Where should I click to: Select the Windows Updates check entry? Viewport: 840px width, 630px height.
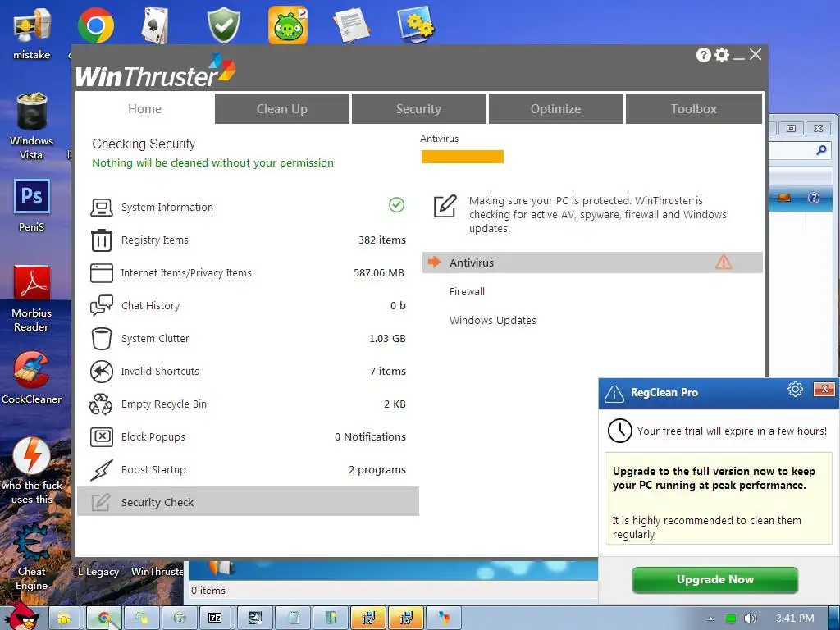click(x=493, y=321)
